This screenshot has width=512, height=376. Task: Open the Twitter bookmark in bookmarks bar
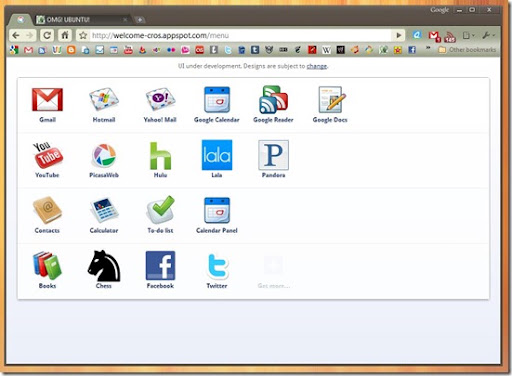point(228,50)
